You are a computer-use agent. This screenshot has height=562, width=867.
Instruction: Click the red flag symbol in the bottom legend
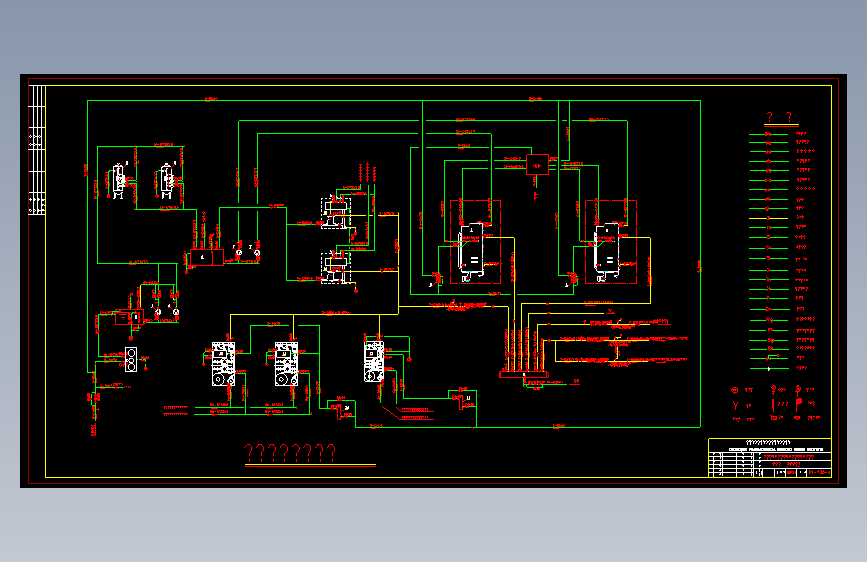tap(798, 404)
